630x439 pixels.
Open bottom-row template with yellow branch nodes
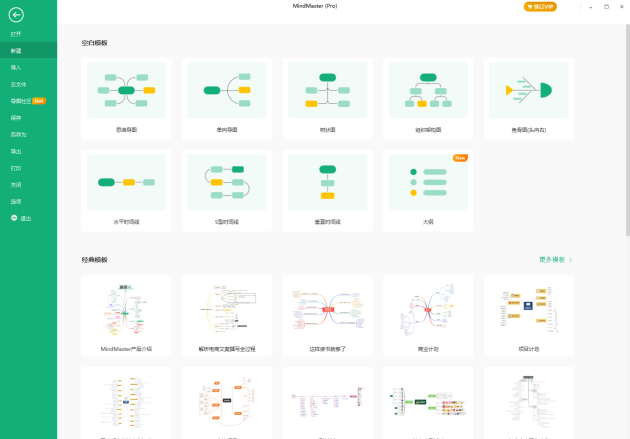(x=127, y=402)
